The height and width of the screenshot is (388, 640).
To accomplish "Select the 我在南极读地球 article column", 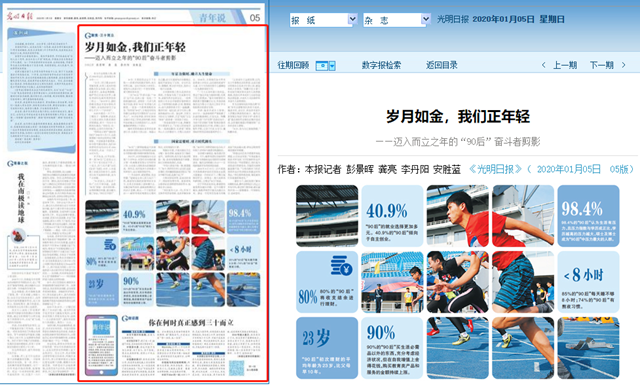I will (21, 198).
